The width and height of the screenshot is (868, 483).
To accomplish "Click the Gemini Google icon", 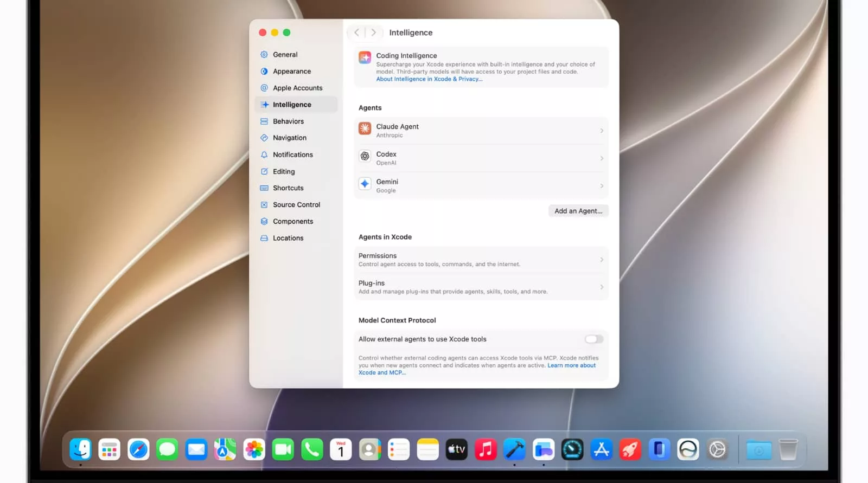I will [365, 184].
